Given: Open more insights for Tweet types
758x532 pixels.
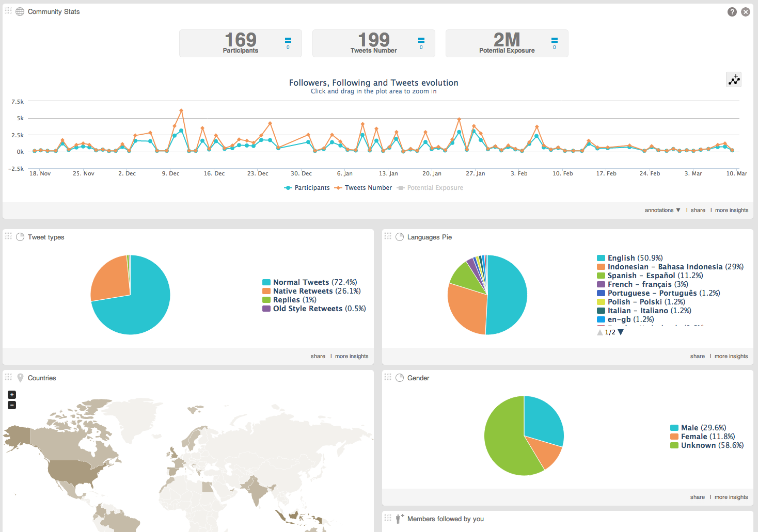Looking at the screenshot, I should (352, 356).
